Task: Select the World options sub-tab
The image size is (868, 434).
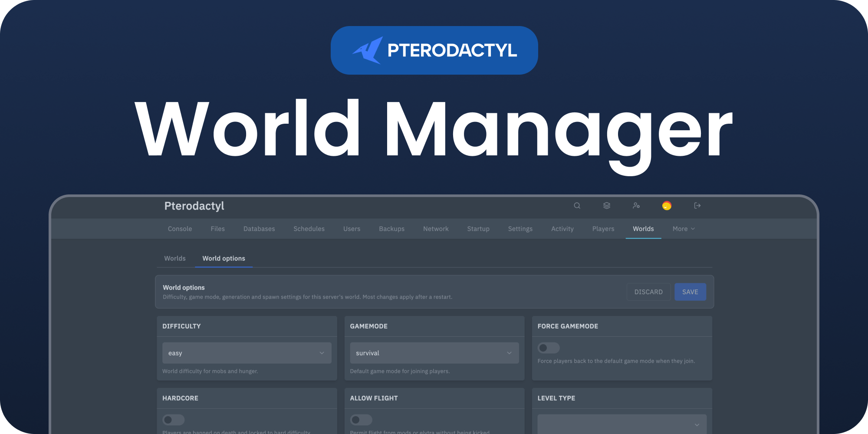Action: tap(224, 258)
